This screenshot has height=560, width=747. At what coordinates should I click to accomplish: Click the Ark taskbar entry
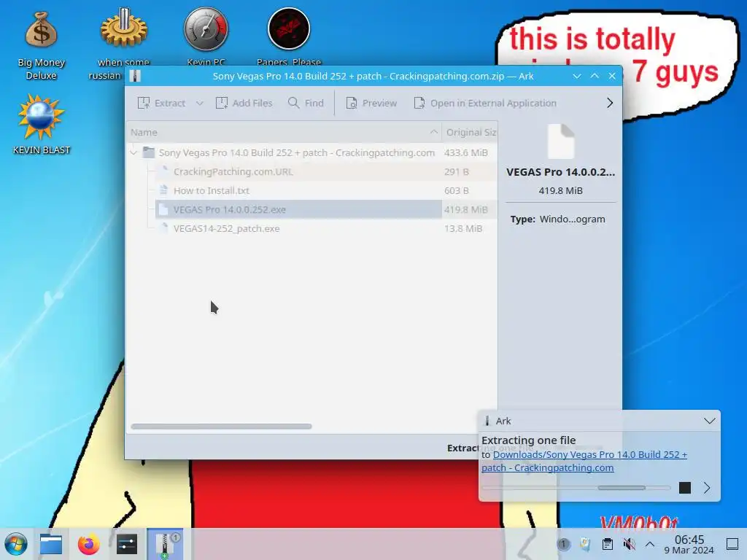(x=165, y=544)
